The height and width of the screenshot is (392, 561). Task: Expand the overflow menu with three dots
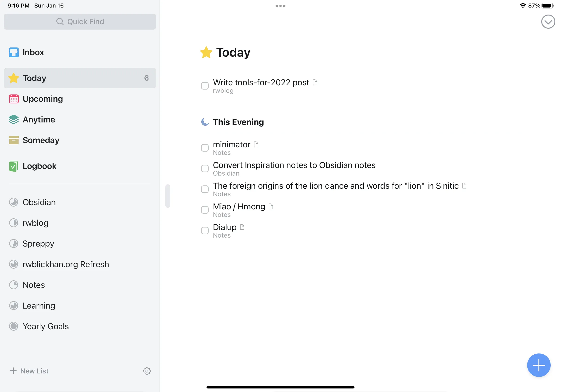point(280,6)
